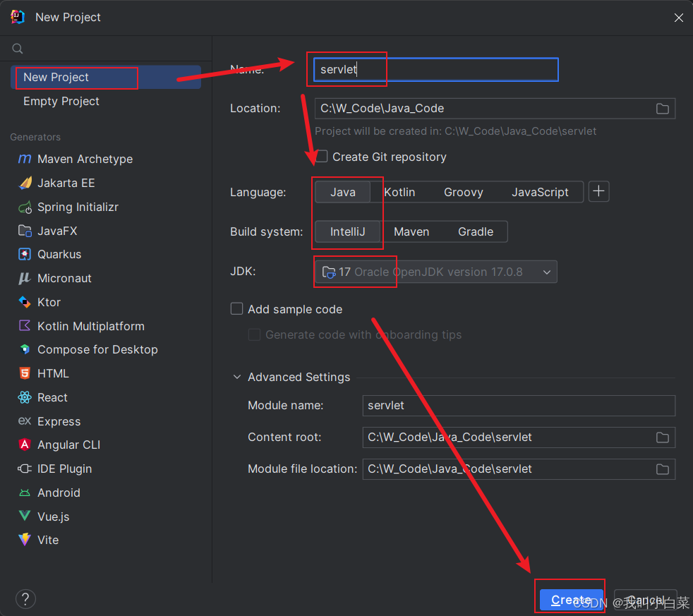This screenshot has height=616, width=693.
Task: Click the Quarkus generator icon
Action: pyautogui.click(x=25, y=254)
